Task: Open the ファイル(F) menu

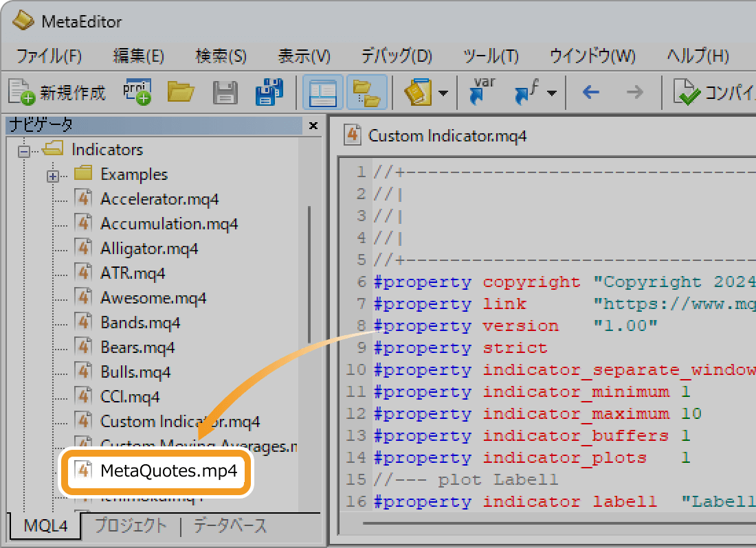Action: tap(49, 56)
